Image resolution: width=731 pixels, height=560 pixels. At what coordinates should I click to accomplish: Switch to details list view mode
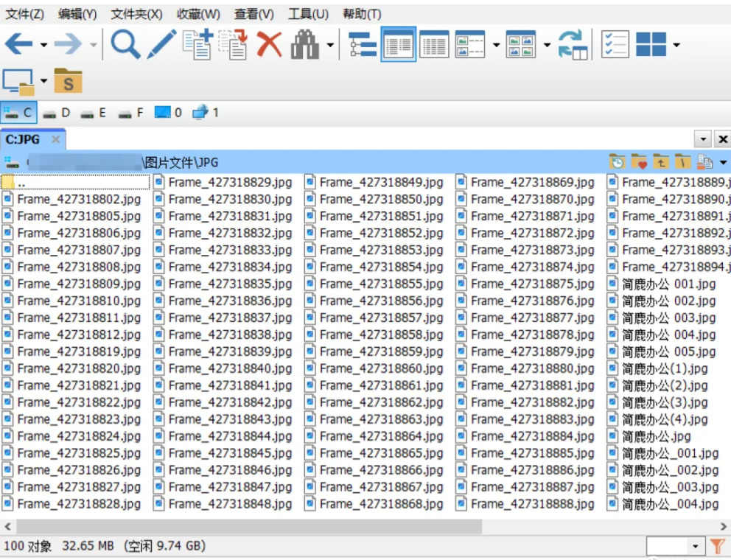point(434,45)
